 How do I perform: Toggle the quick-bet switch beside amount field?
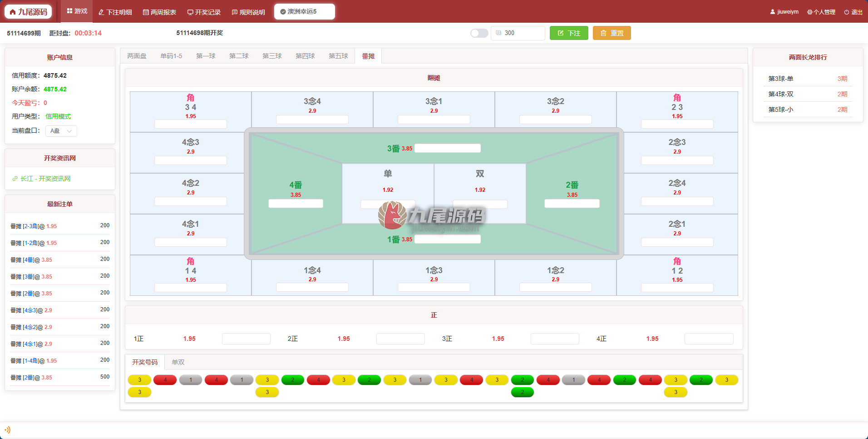click(479, 33)
